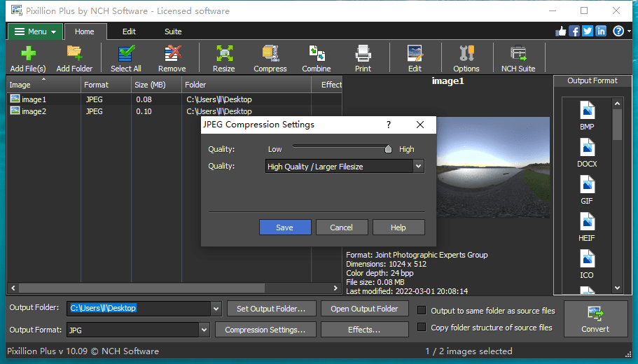
Task: Open the help question mark icon
Action: 618,31
